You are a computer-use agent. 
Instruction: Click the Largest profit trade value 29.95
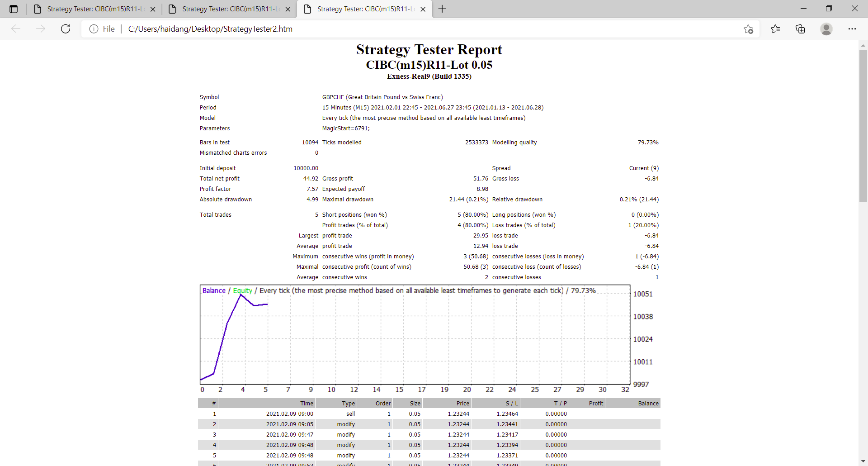tap(481, 236)
